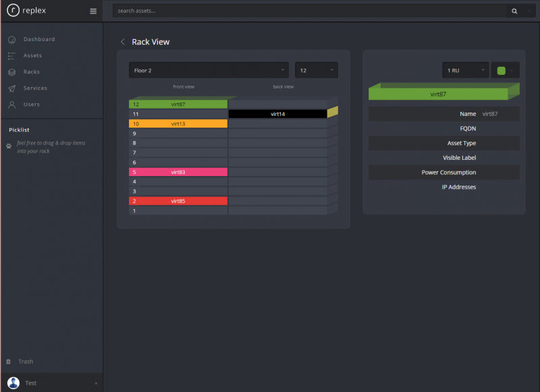Open the Users section icon
Screen dimensions: 540x392
coord(11,105)
